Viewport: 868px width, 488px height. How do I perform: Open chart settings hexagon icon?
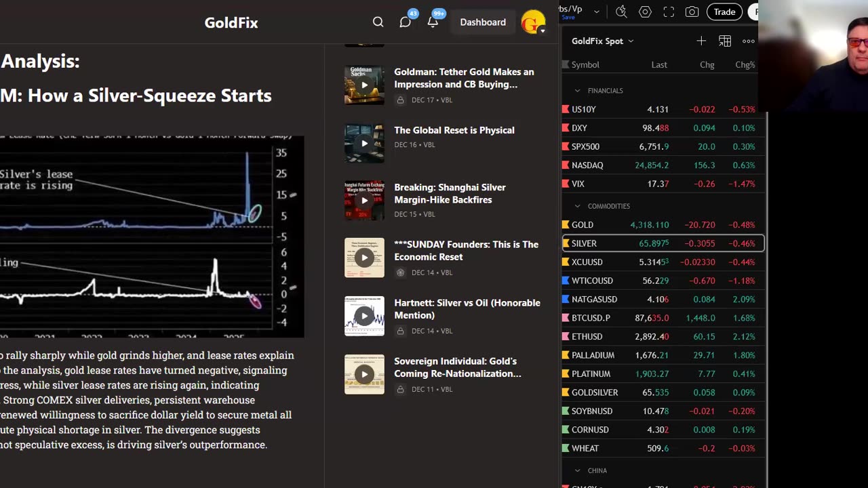(645, 12)
